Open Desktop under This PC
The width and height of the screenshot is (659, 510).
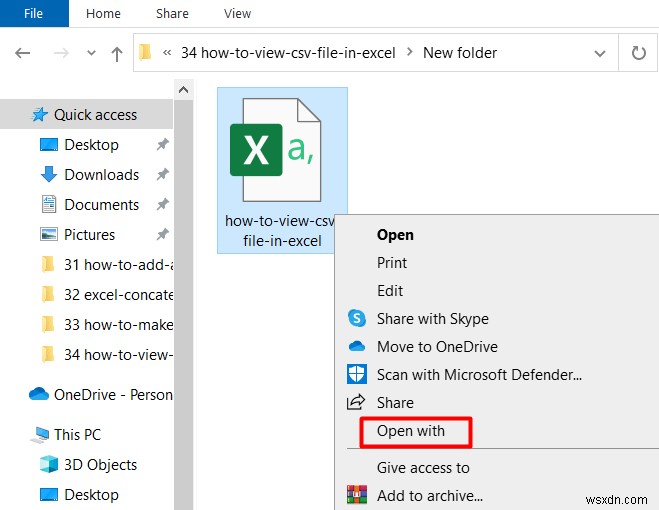pyautogui.click(x=91, y=494)
